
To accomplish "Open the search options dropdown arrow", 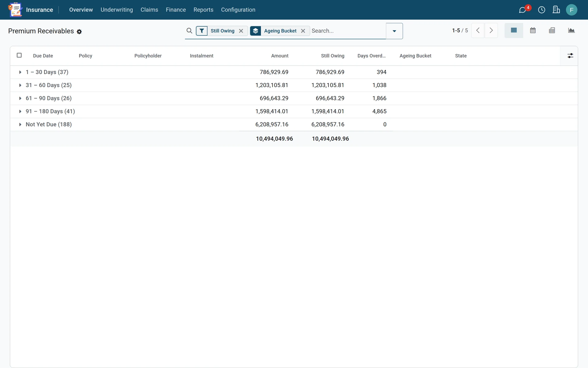I will click(x=394, y=31).
